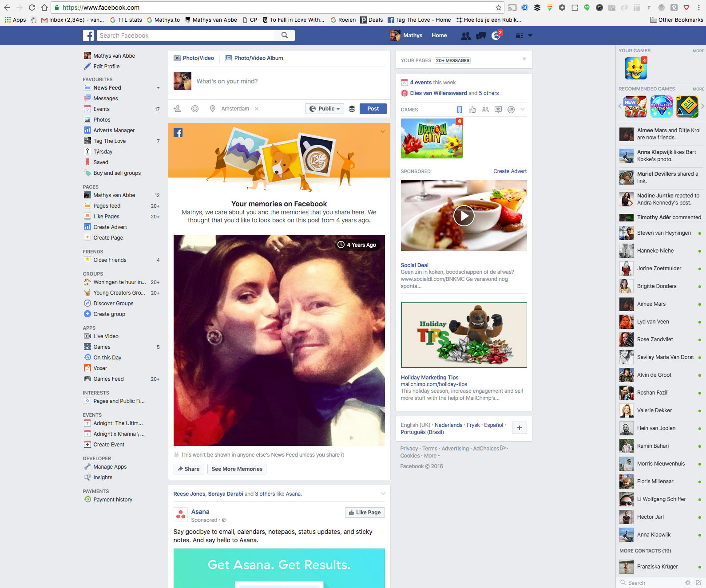This screenshot has height=588, width=706.
Task: Play the Social Deal sponsored video
Action: click(x=464, y=216)
